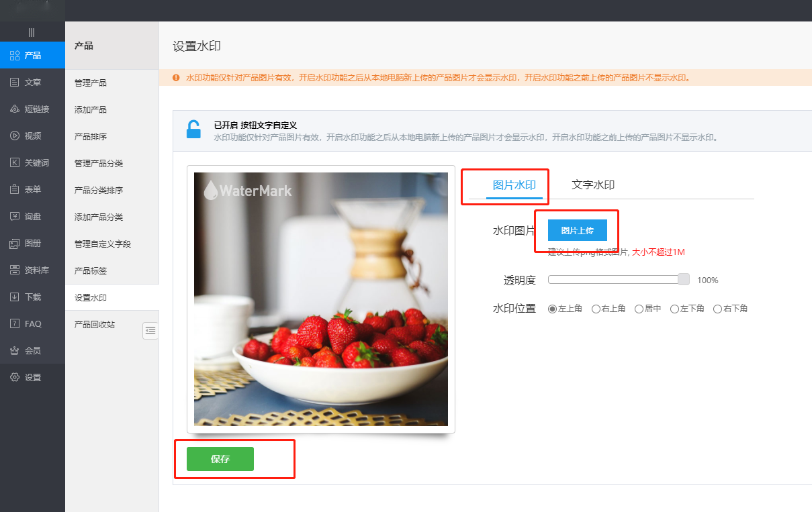Click the 设置 gear icon
The image size is (812, 512).
click(x=15, y=377)
